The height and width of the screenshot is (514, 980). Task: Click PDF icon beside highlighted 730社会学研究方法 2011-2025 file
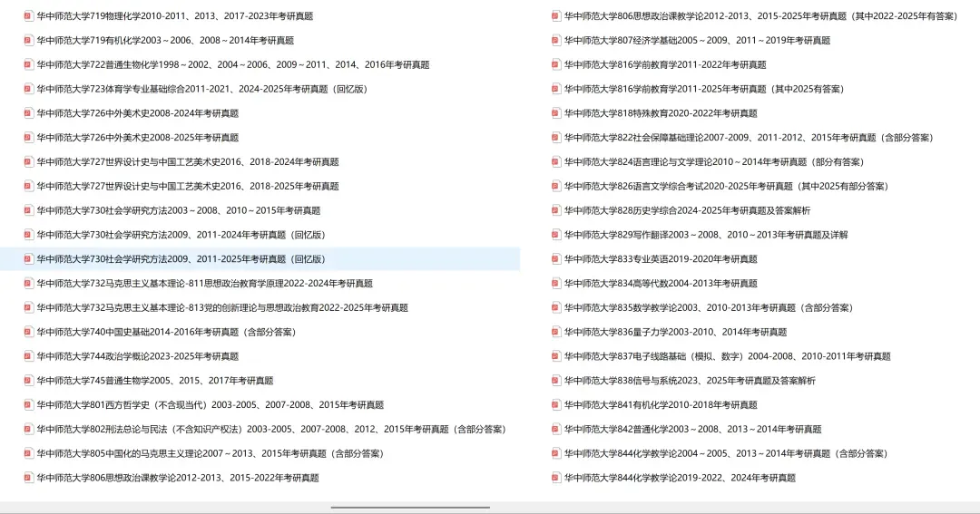[28, 259]
